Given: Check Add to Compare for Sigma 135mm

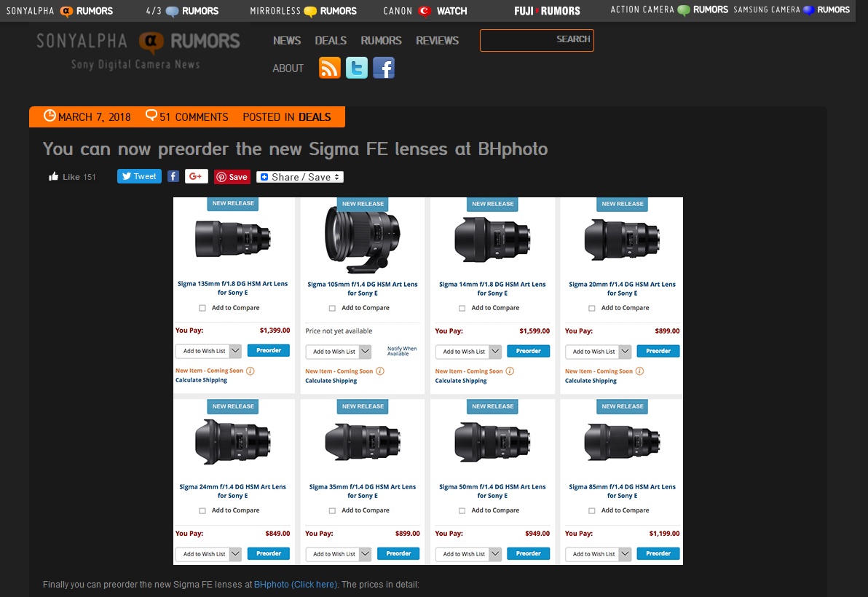Looking at the screenshot, I should point(202,308).
